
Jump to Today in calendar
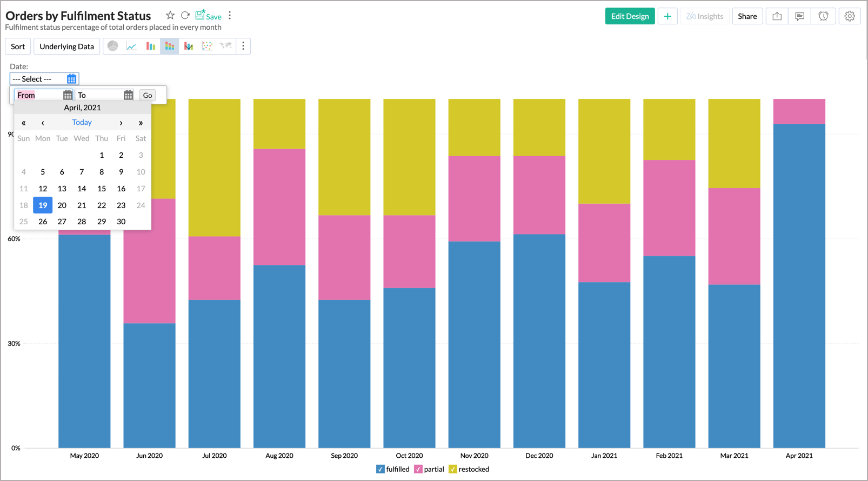tap(82, 123)
